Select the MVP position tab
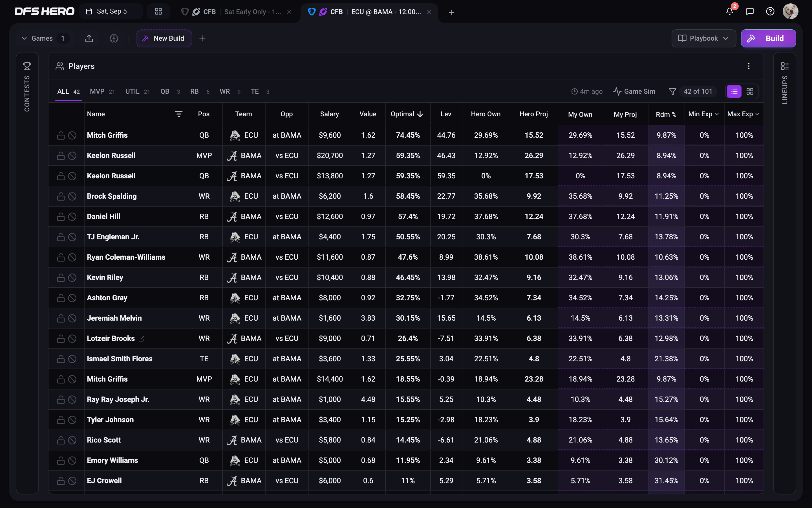812x508 pixels. point(102,91)
